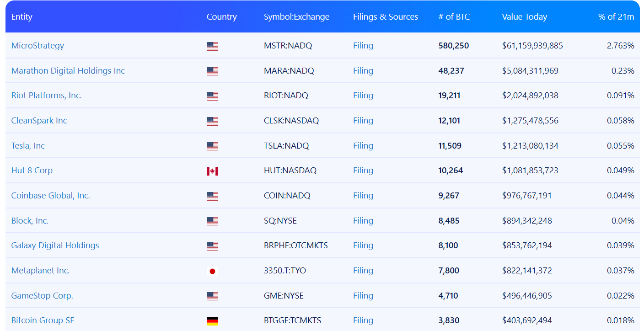644x331 pixels.
Task: Open the Filing link for SQ:NYSE
Action: [363, 221]
